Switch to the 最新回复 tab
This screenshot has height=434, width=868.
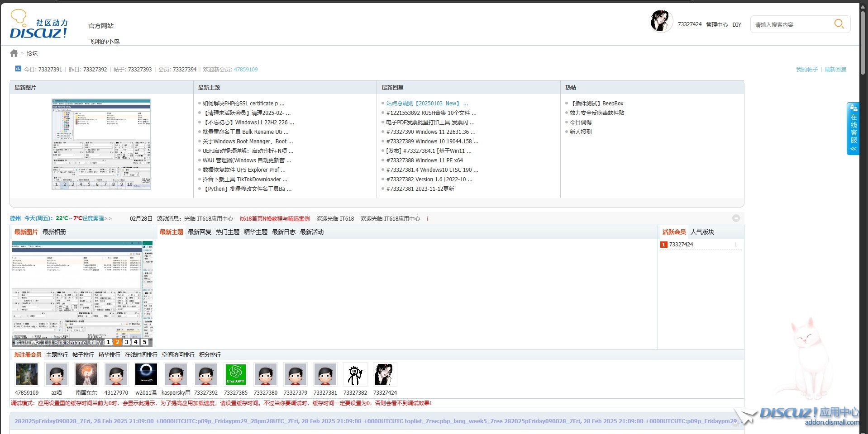click(x=200, y=232)
